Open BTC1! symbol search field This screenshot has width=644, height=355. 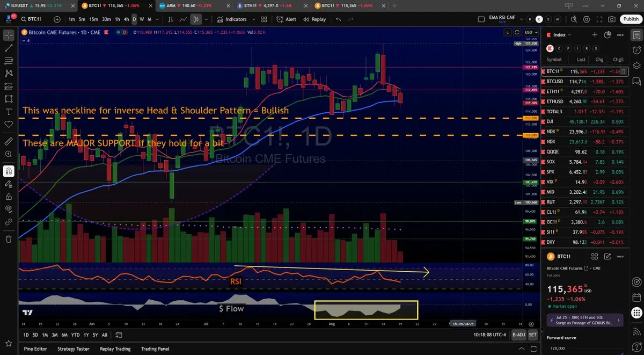[x=33, y=19]
